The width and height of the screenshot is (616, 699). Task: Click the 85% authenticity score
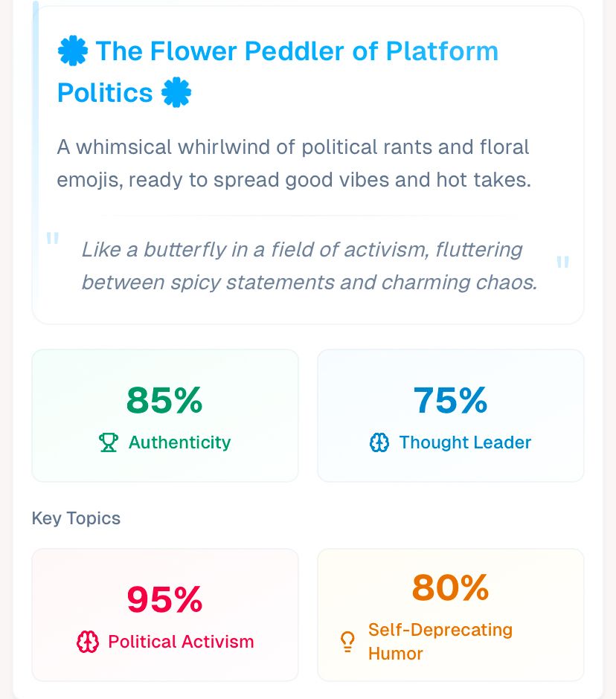pyautogui.click(x=164, y=400)
